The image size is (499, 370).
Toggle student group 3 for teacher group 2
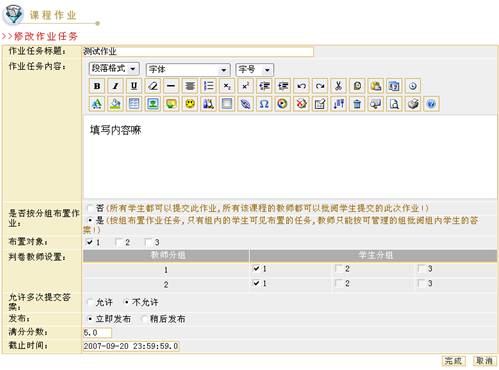click(421, 283)
